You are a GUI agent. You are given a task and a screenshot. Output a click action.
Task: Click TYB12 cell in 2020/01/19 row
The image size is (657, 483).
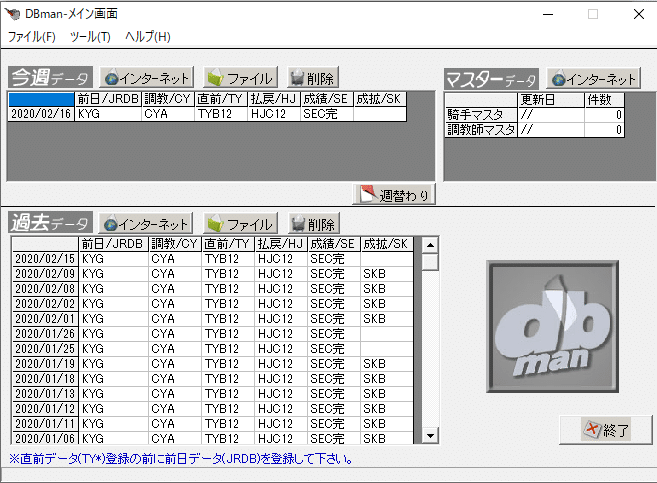(228, 364)
